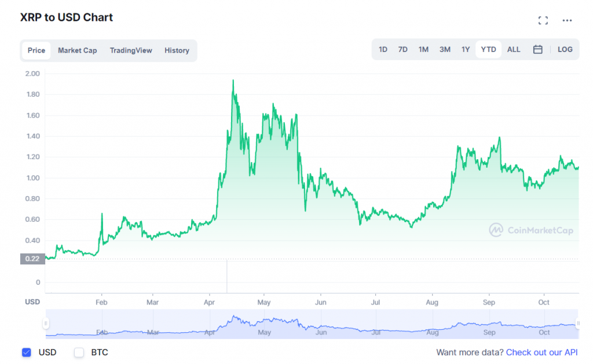Open the calendar date range picker
The image size is (593, 364).
click(537, 50)
